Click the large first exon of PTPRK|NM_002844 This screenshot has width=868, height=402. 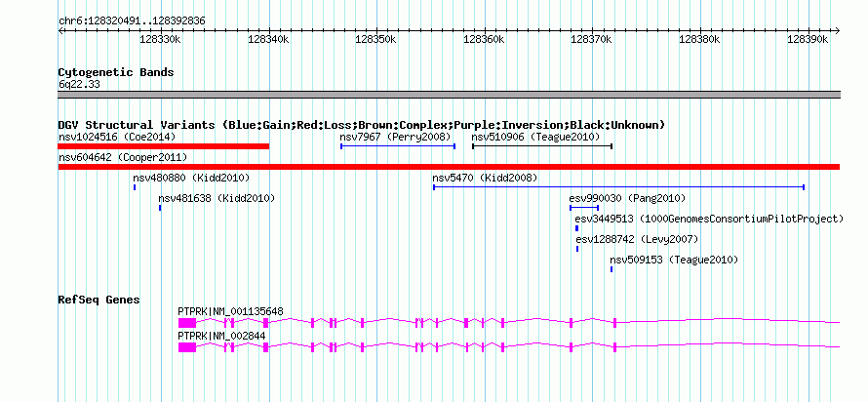pos(187,347)
